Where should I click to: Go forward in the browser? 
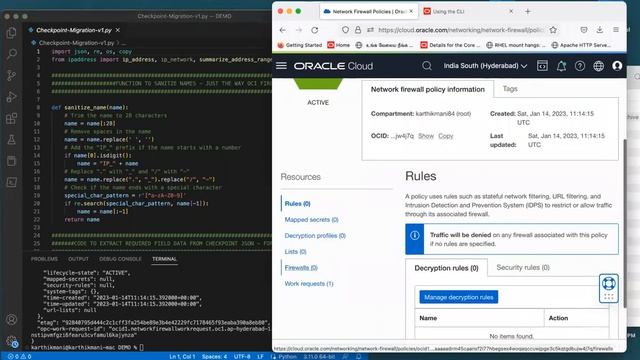coord(298,30)
